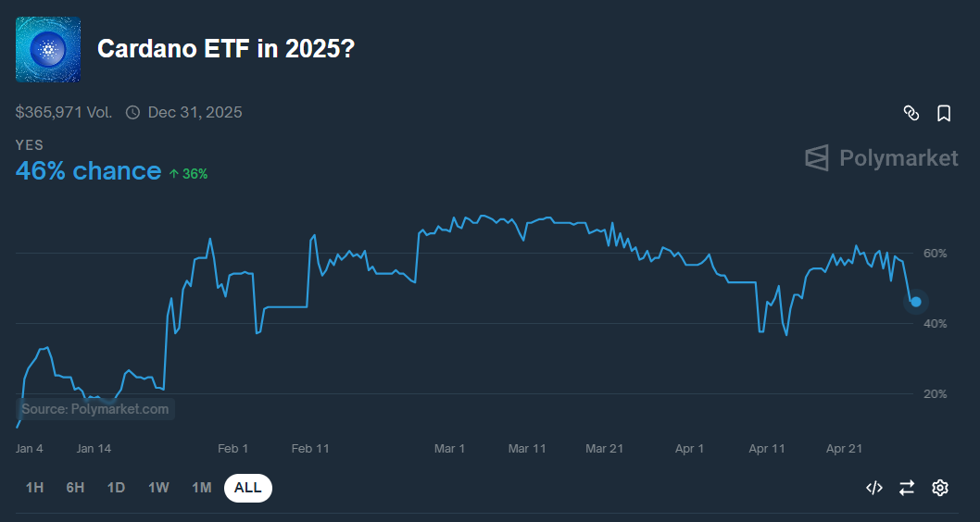Select the 1H time range

tap(34, 488)
